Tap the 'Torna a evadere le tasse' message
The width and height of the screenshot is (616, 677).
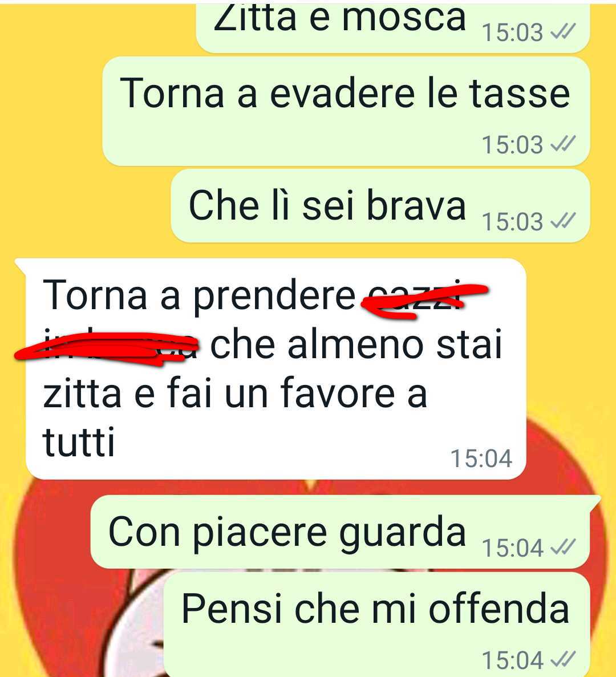point(346,111)
